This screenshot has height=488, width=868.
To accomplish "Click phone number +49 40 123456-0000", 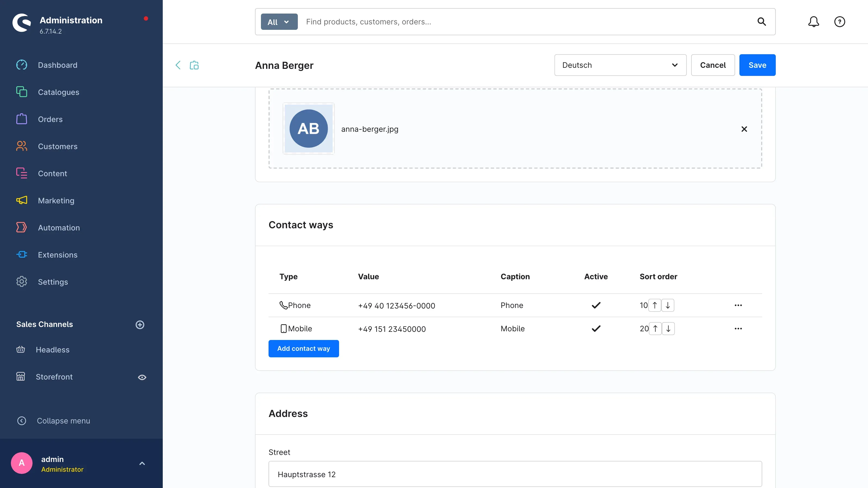I will tap(396, 306).
